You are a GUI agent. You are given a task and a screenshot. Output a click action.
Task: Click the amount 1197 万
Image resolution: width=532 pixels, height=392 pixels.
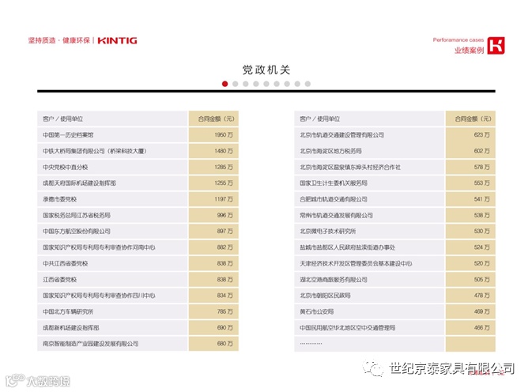[x=224, y=199]
